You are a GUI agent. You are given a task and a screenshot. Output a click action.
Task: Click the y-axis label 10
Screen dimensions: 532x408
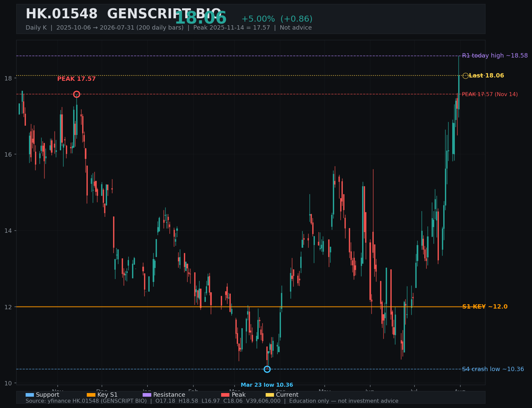click(x=8, y=383)
